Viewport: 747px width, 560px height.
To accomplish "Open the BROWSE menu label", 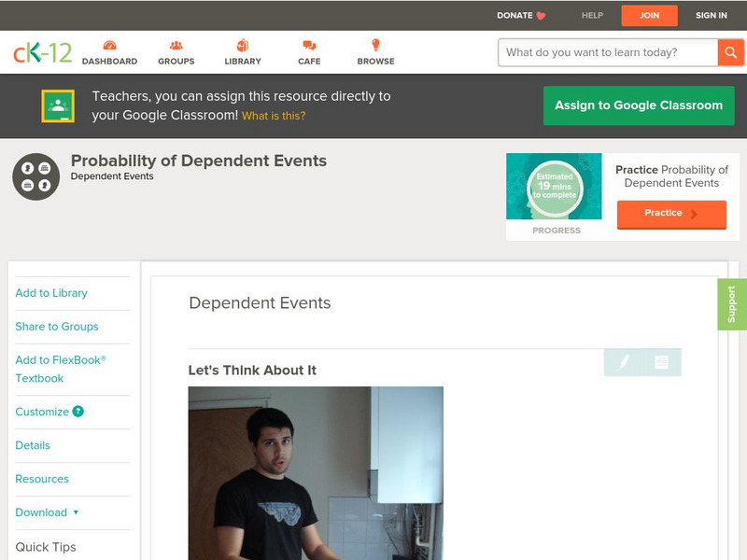I will click(x=376, y=62).
